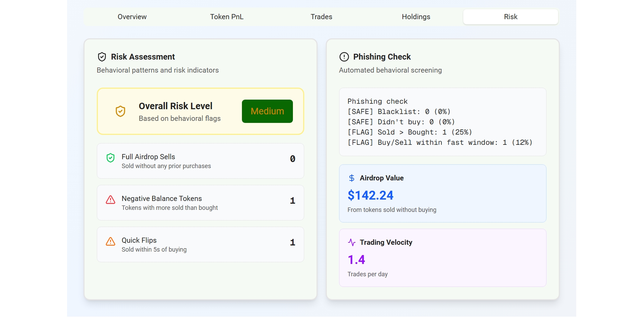Select the Negative Balance Tokens count 1
This screenshot has height=329, width=644.
pyautogui.click(x=293, y=201)
